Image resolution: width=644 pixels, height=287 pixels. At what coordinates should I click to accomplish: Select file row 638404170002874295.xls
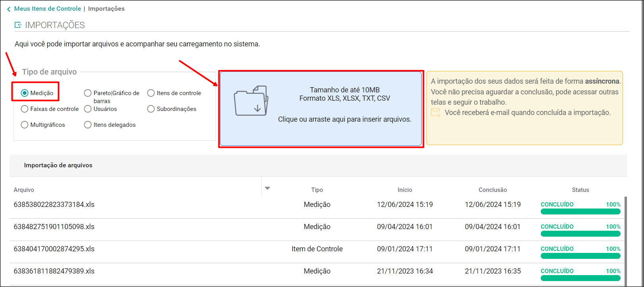point(54,249)
